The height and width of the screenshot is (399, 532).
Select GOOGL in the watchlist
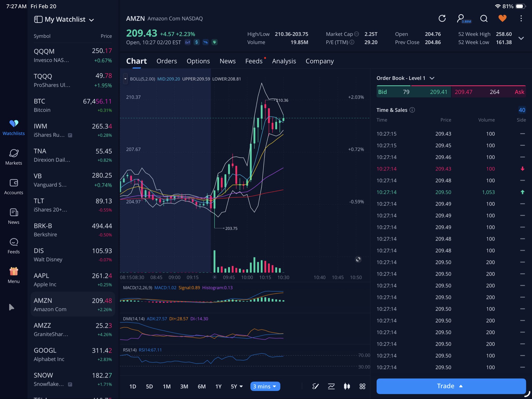coord(73,355)
